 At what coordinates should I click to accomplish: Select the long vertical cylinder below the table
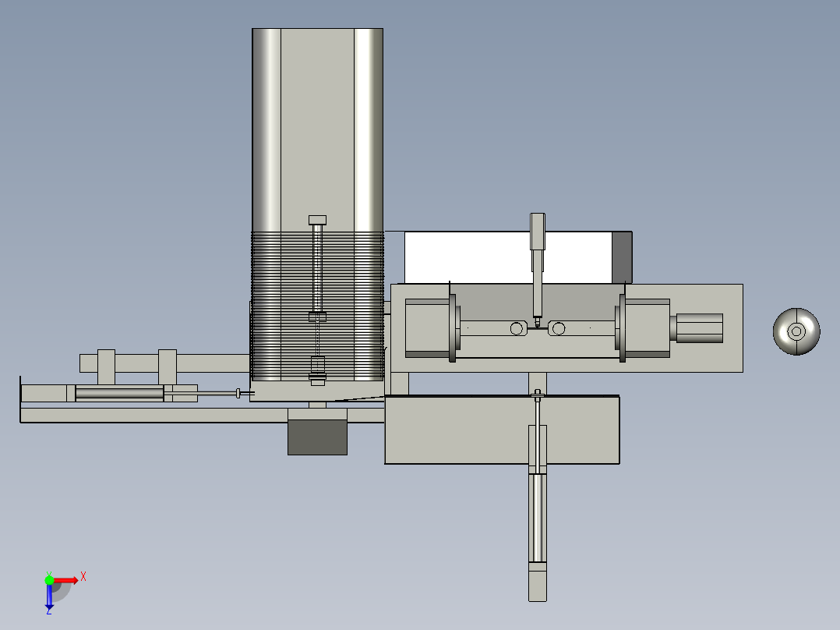pos(538,518)
